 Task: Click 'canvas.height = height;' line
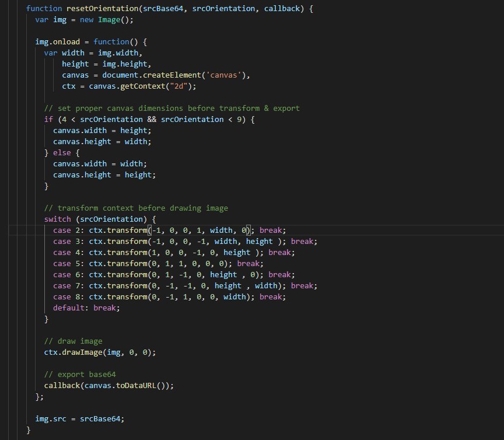[104, 175]
